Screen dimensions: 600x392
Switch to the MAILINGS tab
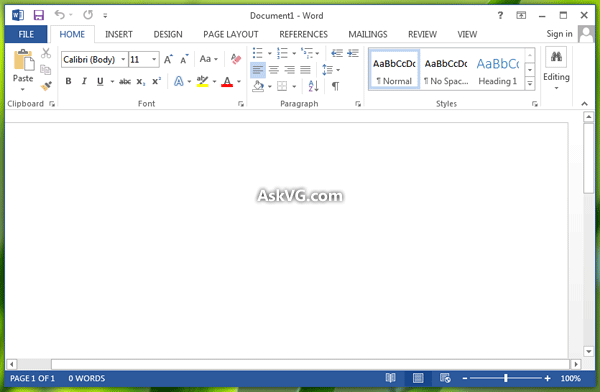pyautogui.click(x=368, y=34)
